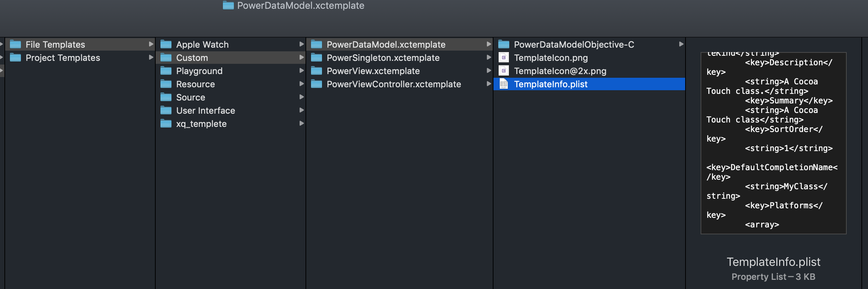Screen dimensions: 868x289
Task: Click the Apple Watch folder icon
Action: point(166,44)
